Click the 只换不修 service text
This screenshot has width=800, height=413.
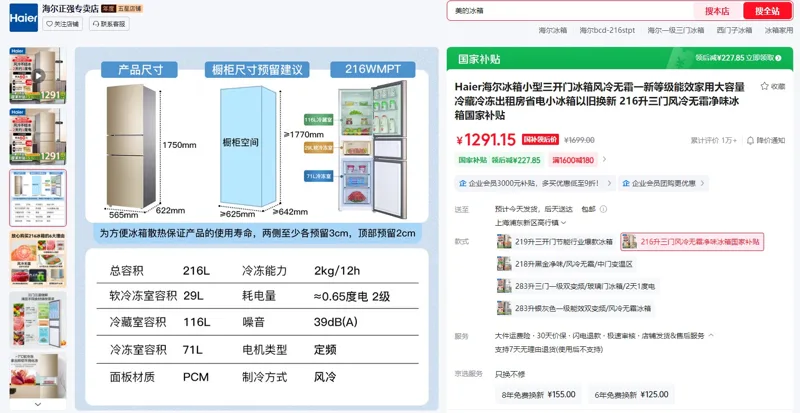(510, 374)
